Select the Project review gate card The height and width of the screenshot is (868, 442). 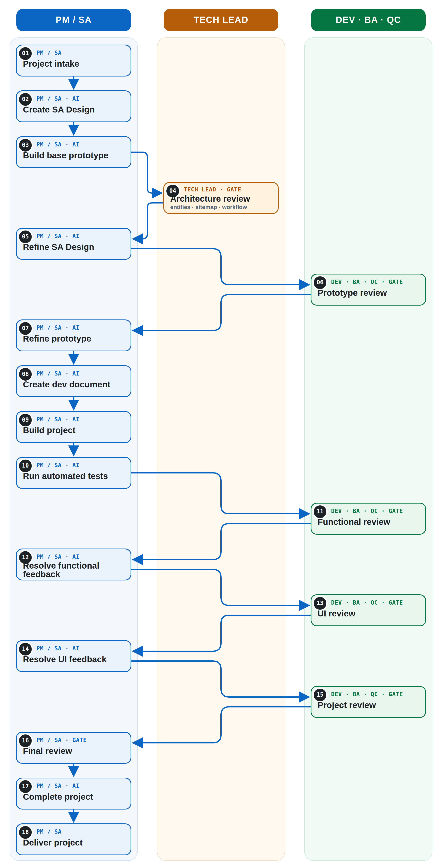[368, 702]
